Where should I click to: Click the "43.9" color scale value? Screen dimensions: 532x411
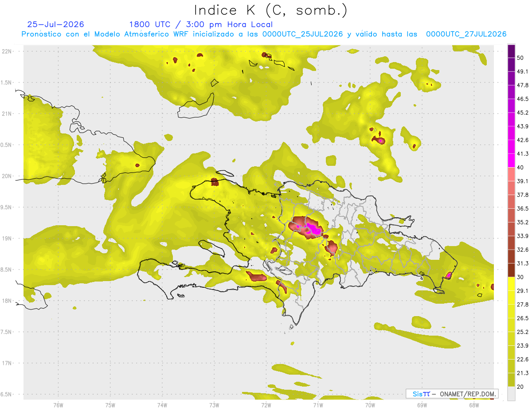pos(523,126)
